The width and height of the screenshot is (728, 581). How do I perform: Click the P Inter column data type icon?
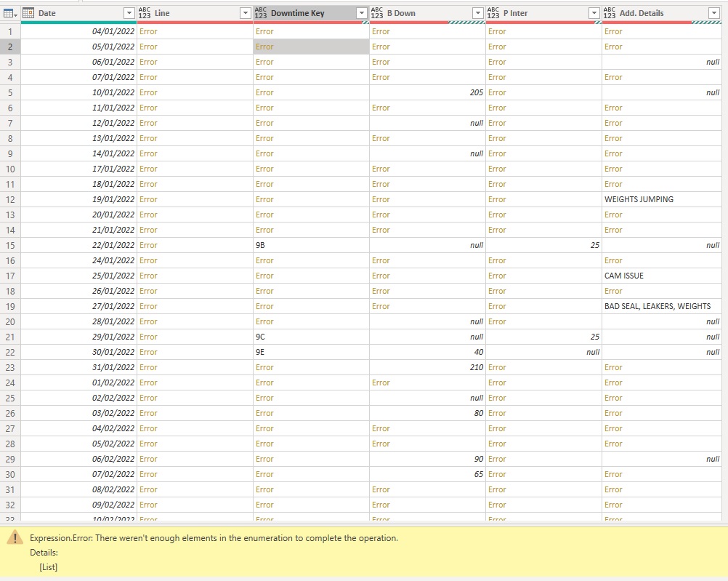tap(493, 13)
